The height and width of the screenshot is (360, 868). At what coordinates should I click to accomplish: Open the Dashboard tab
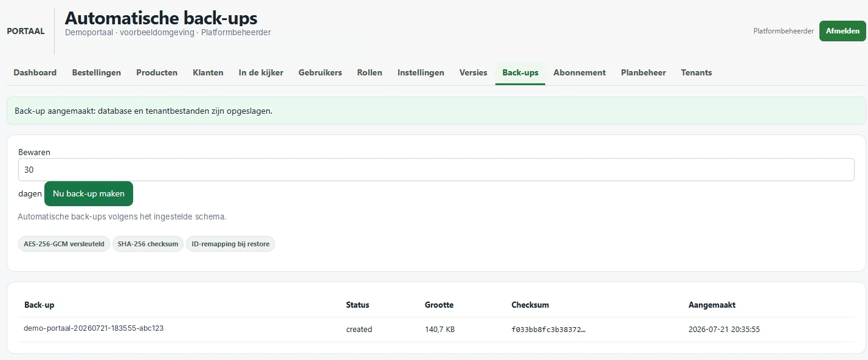tap(35, 72)
